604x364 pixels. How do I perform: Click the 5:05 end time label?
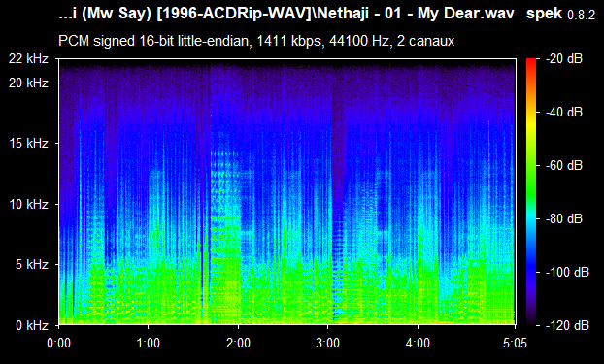pyautogui.click(x=515, y=343)
